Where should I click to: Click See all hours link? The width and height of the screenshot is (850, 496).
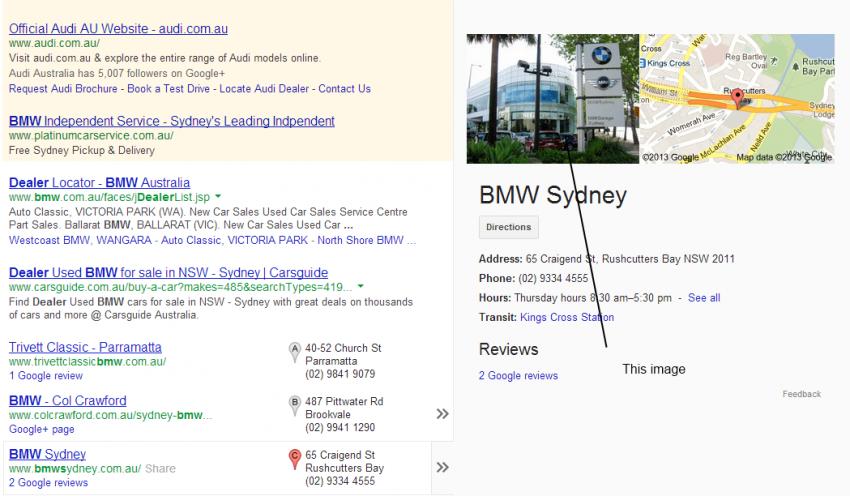coord(704,298)
